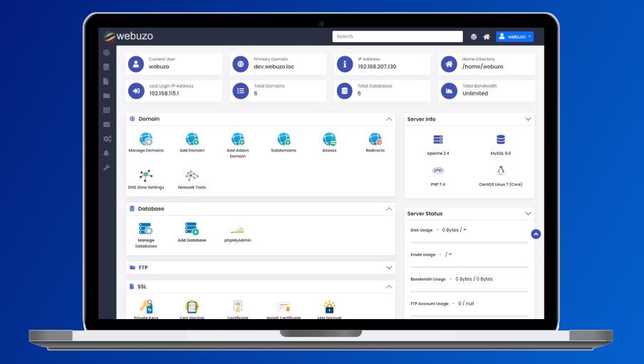Click the Total Domains card
Viewport: 644px width, 364px height.
278,90
